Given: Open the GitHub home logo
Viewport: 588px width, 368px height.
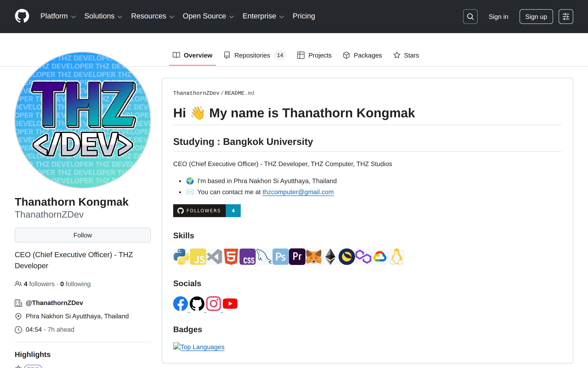Looking at the screenshot, I should click(x=22, y=16).
